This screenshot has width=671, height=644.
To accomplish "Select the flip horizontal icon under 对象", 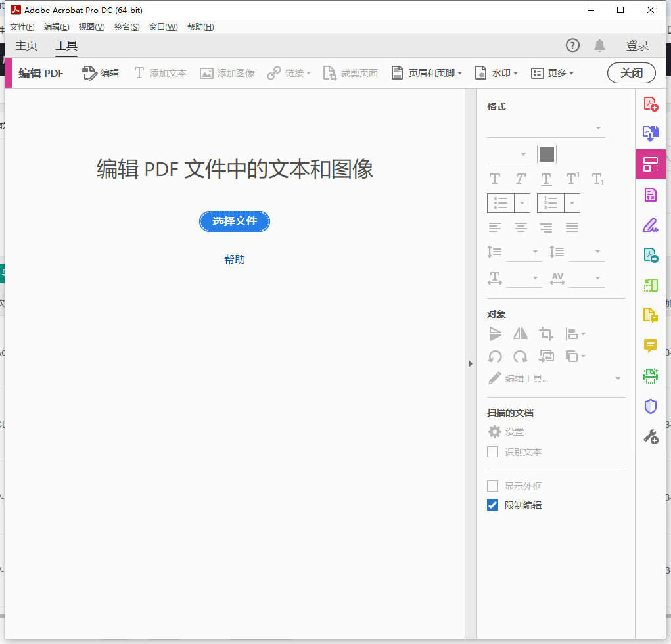I will tap(520, 334).
